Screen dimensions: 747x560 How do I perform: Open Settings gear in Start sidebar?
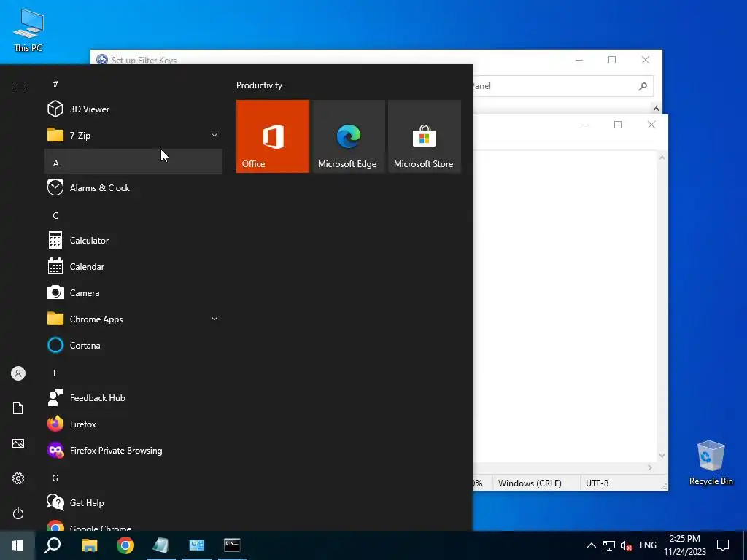[x=18, y=478]
